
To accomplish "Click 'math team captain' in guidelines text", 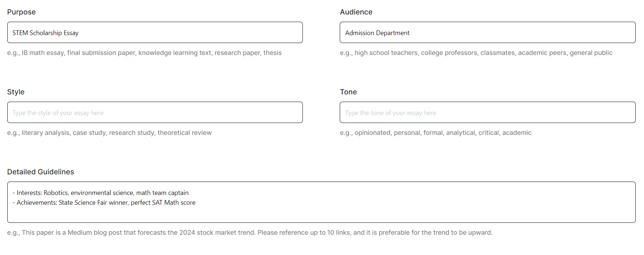I will 162,193.
